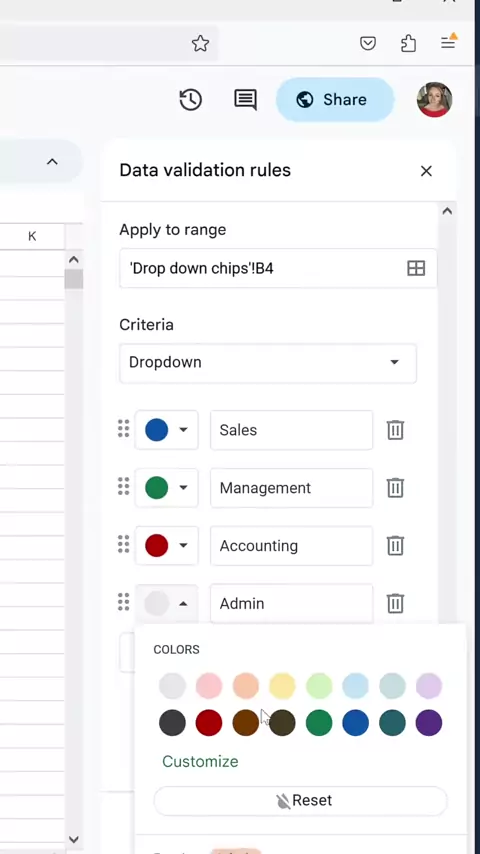This screenshot has width=480, height=854.
Task: Open the Criteria Dropdown selector
Action: coord(268,363)
